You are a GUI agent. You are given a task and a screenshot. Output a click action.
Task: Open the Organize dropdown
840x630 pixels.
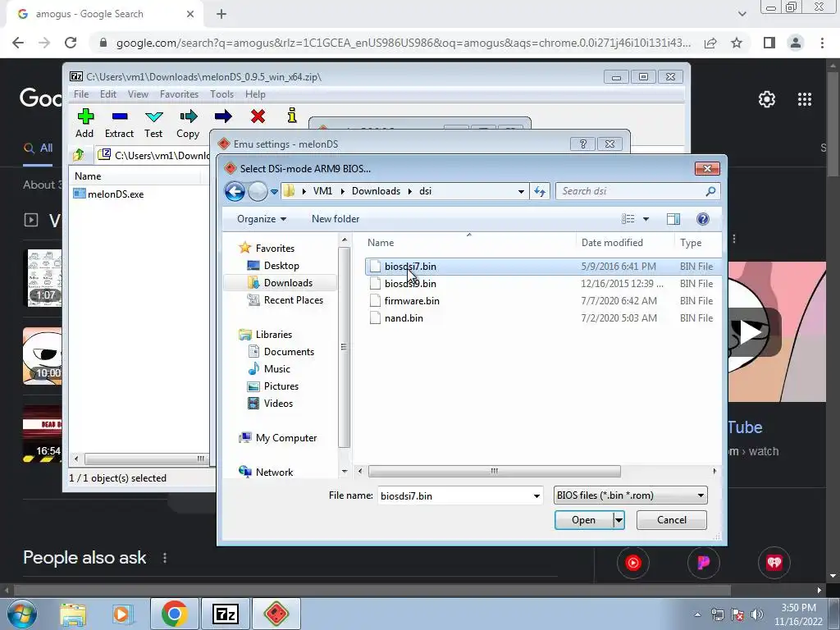[x=262, y=218]
